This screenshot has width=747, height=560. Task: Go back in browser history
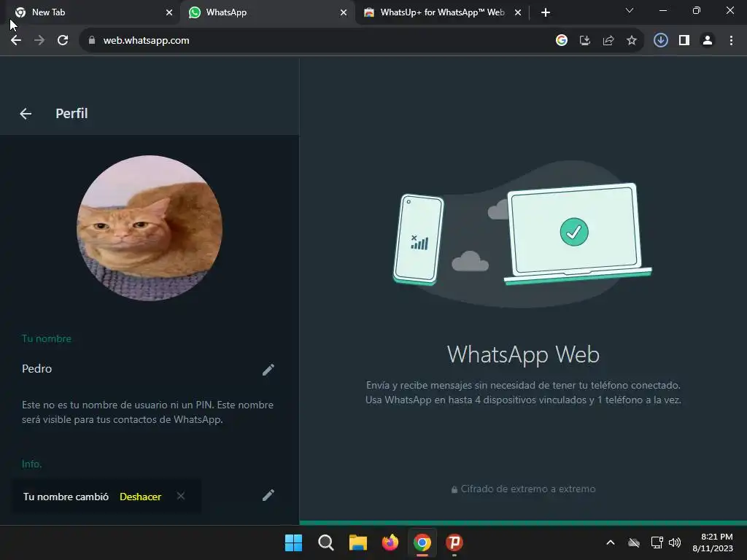tap(16, 41)
